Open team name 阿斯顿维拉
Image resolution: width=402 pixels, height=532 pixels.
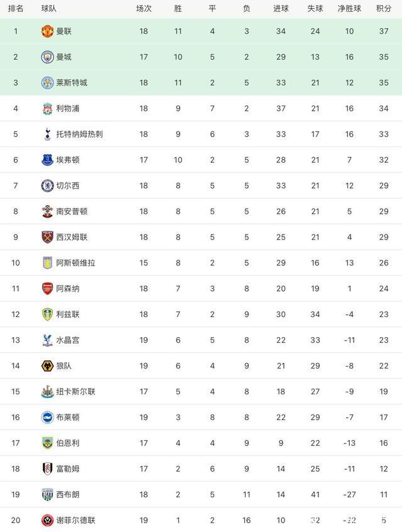(x=75, y=263)
